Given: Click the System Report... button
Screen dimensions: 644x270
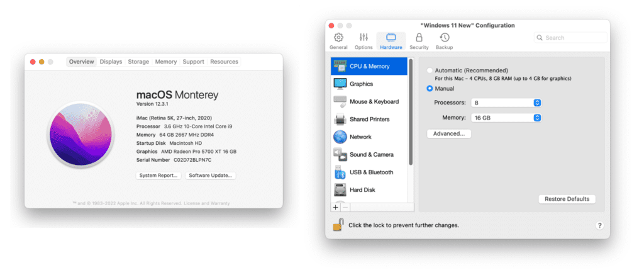Looking at the screenshot, I should point(158,176).
